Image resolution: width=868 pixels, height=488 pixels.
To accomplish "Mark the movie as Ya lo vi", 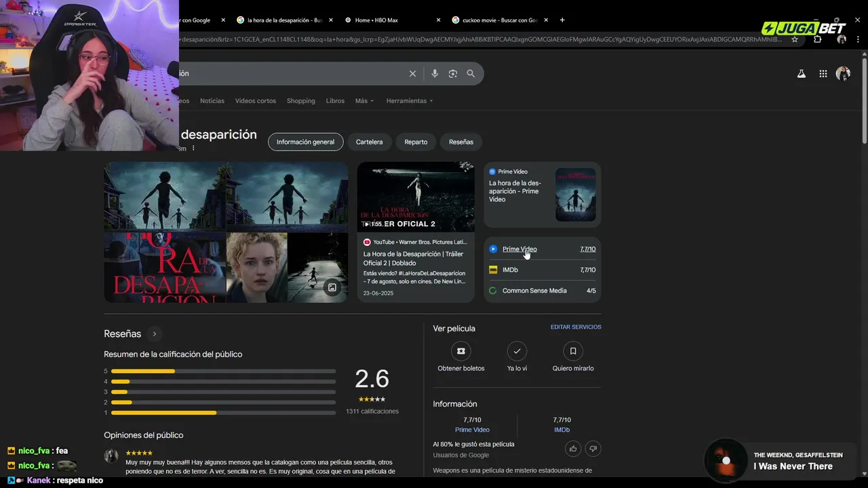I will (x=517, y=350).
